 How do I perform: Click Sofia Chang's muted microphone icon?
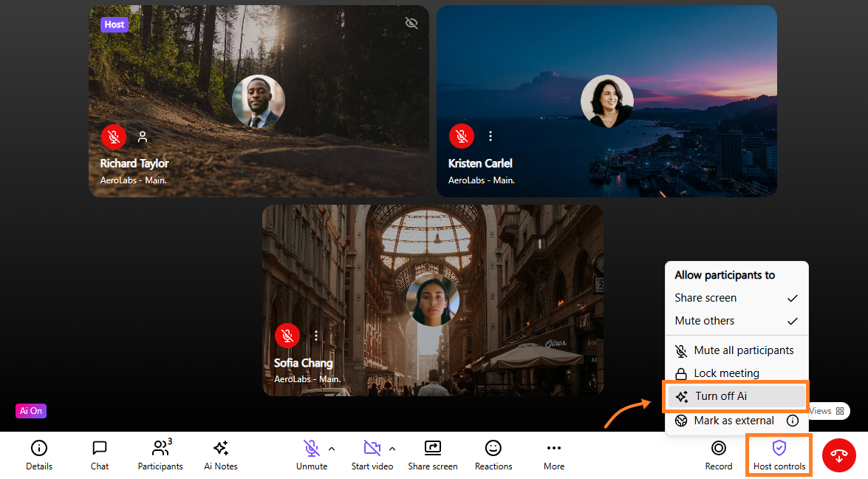287,336
